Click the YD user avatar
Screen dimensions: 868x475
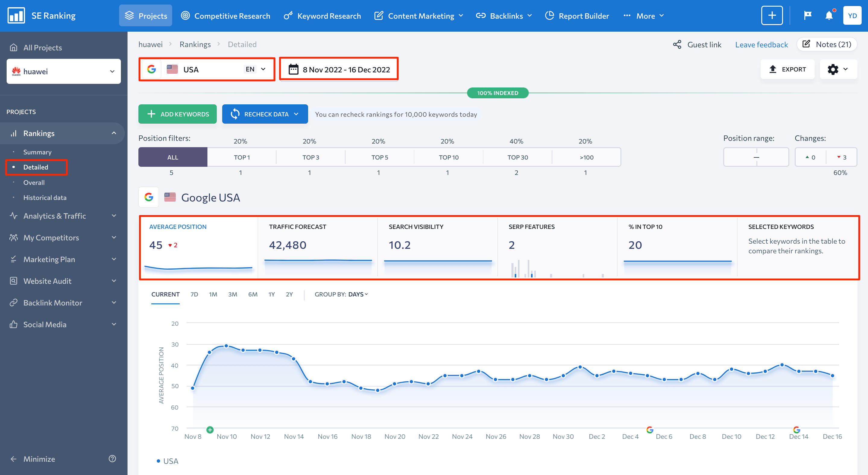[852, 15]
